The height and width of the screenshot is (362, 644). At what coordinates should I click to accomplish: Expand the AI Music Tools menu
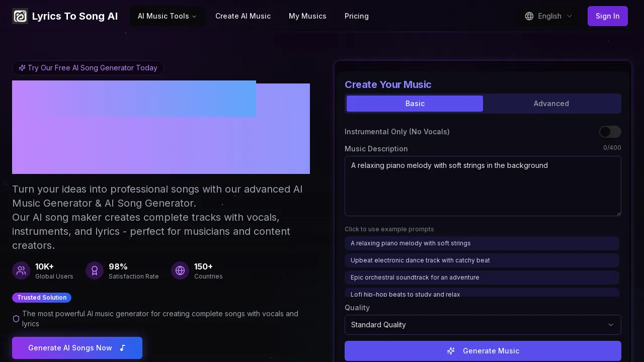point(167,16)
